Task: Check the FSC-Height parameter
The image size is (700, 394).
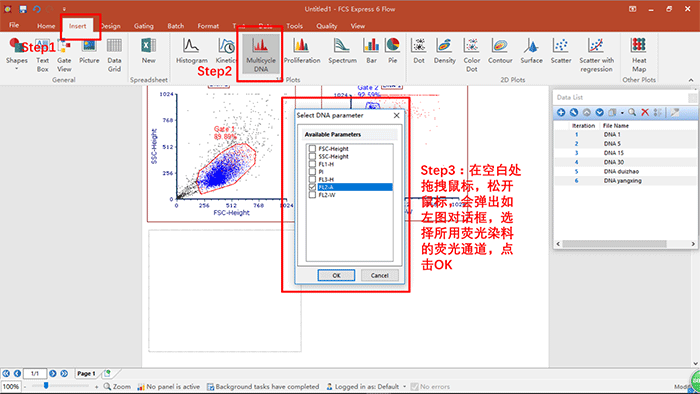Action: 312,149
